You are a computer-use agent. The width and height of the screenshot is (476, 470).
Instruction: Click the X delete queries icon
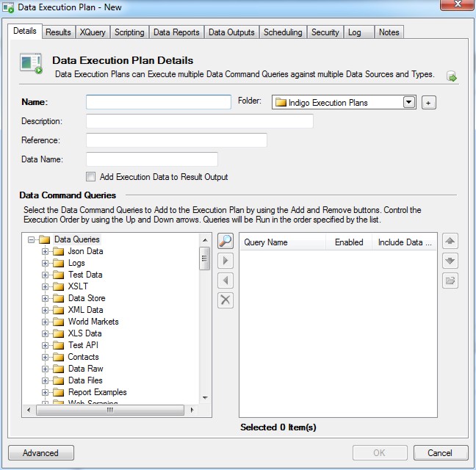[226, 300]
